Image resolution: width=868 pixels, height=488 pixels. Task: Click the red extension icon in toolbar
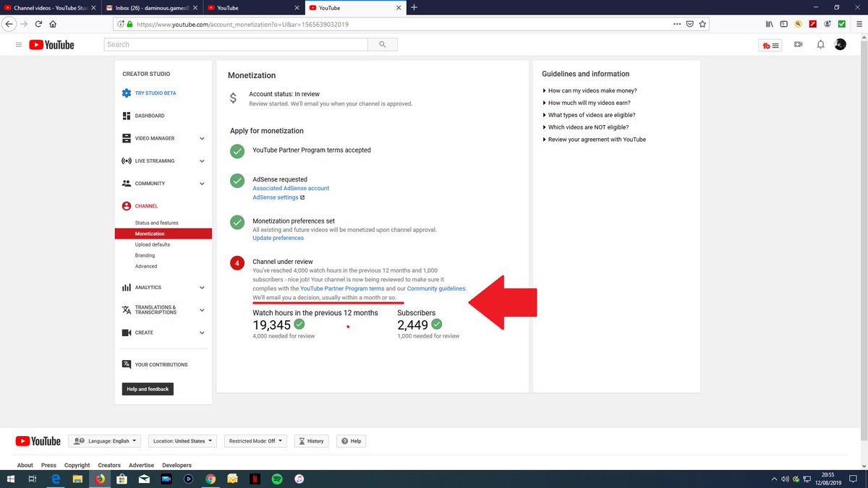pos(812,23)
